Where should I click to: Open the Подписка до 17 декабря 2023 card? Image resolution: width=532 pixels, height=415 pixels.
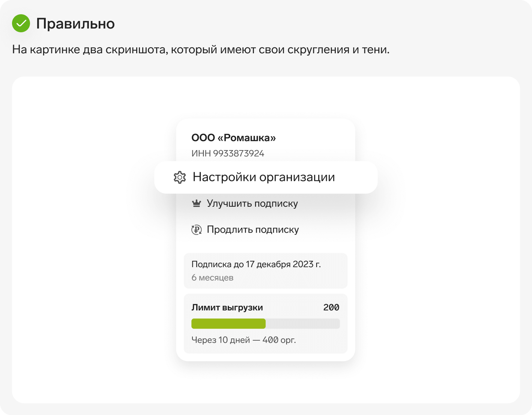[x=266, y=271]
